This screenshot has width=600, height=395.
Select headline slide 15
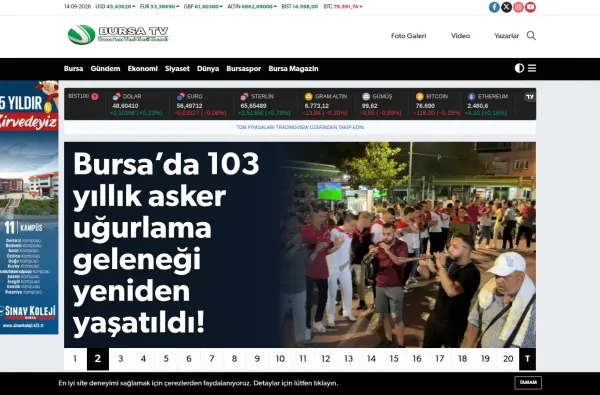pos(394,359)
